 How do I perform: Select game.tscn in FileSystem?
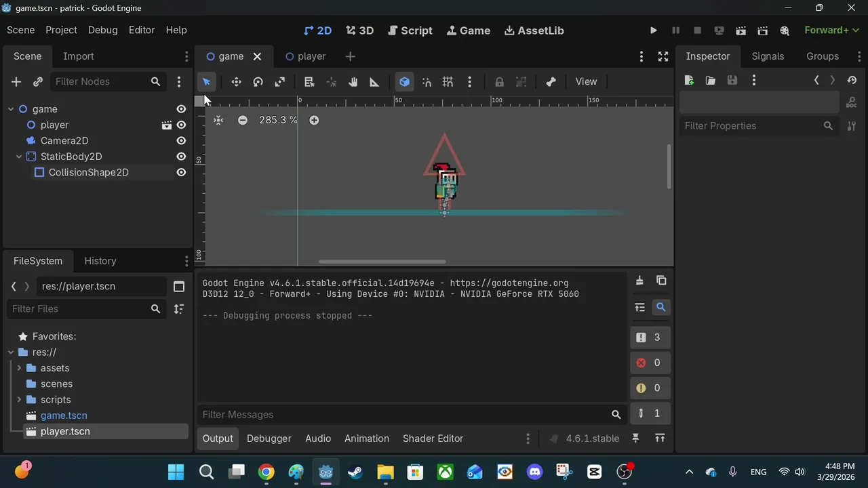pyautogui.click(x=64, y=415)
